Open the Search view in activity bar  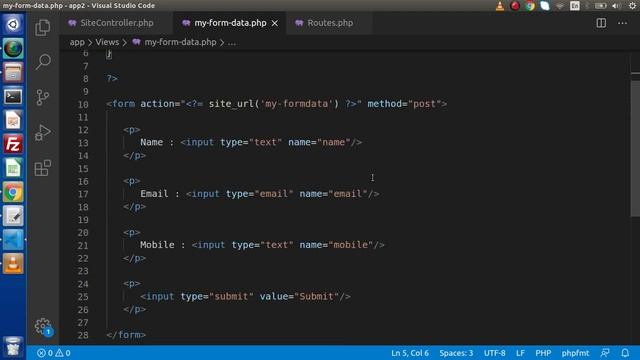pyautogui.click(x=42, y=62)
